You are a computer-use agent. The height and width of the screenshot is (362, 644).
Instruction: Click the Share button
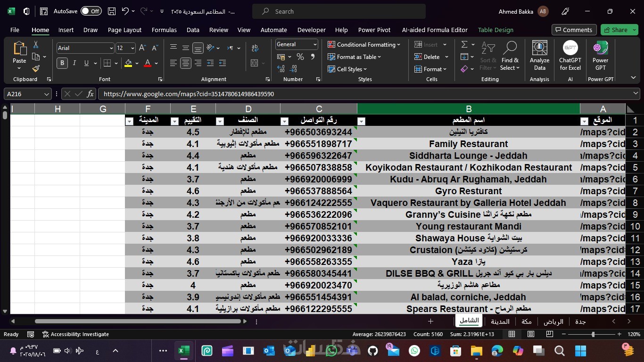619,30
